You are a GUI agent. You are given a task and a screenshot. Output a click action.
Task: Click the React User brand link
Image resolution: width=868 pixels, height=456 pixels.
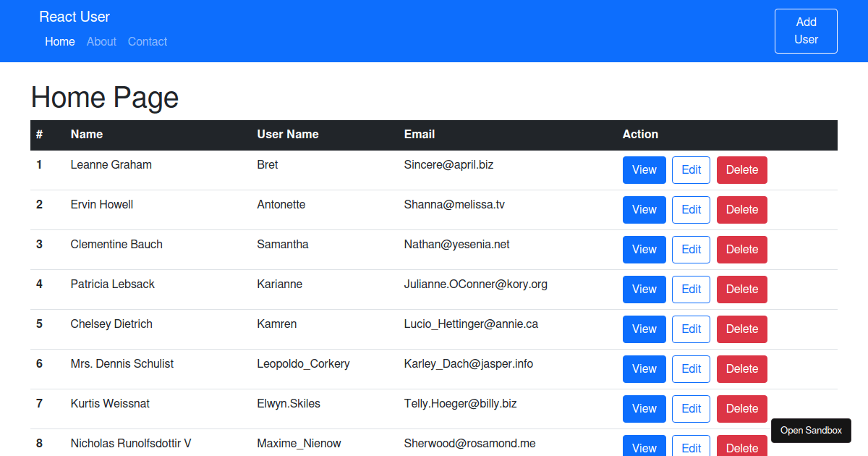coord(75,16)
